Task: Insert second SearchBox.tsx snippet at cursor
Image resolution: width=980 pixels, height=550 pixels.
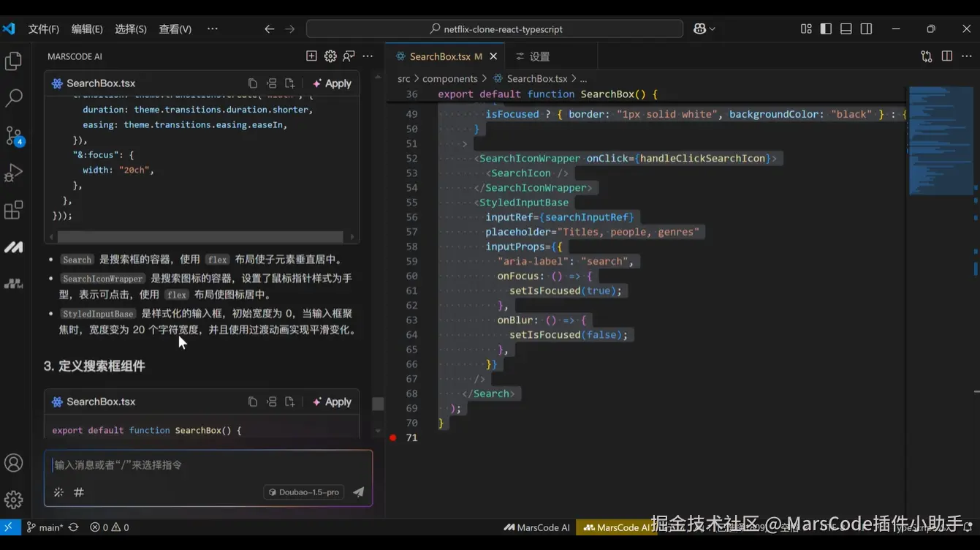Action: [272, 402]
